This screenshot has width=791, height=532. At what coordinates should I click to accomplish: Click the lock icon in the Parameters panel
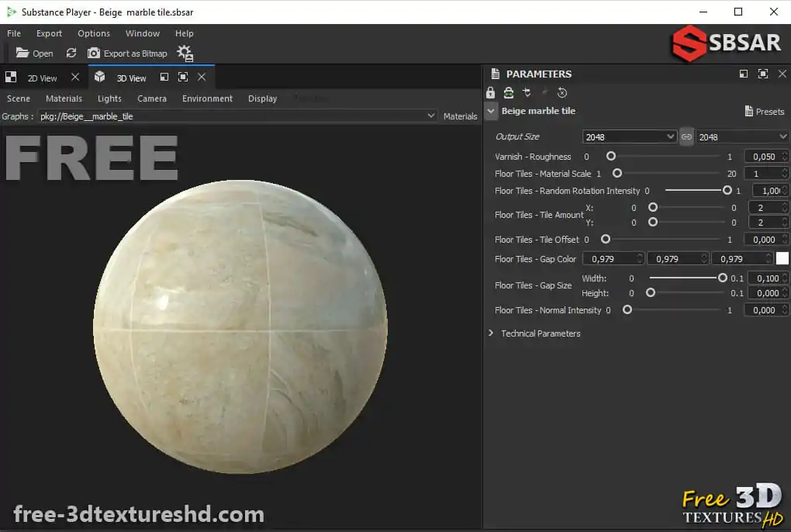(x=490, y=92)
